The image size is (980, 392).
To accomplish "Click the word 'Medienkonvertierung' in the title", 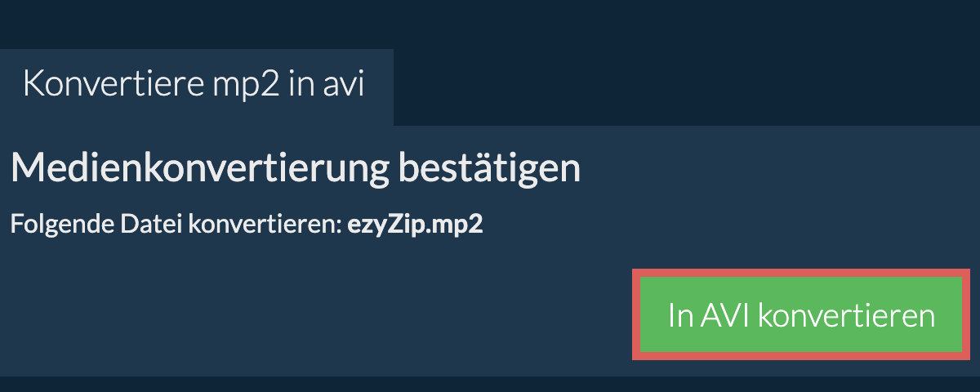I will [199, 169].
